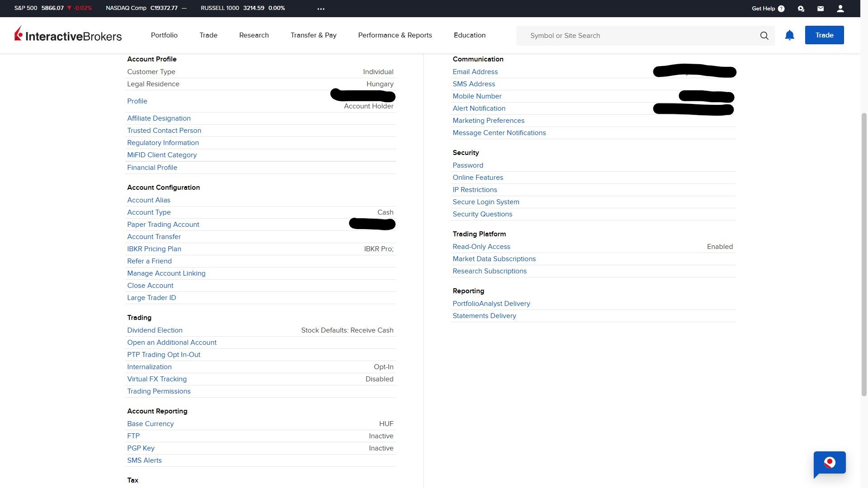Open the Trading Permissions link
The image size is (868, 488).
tap(159, 391)
